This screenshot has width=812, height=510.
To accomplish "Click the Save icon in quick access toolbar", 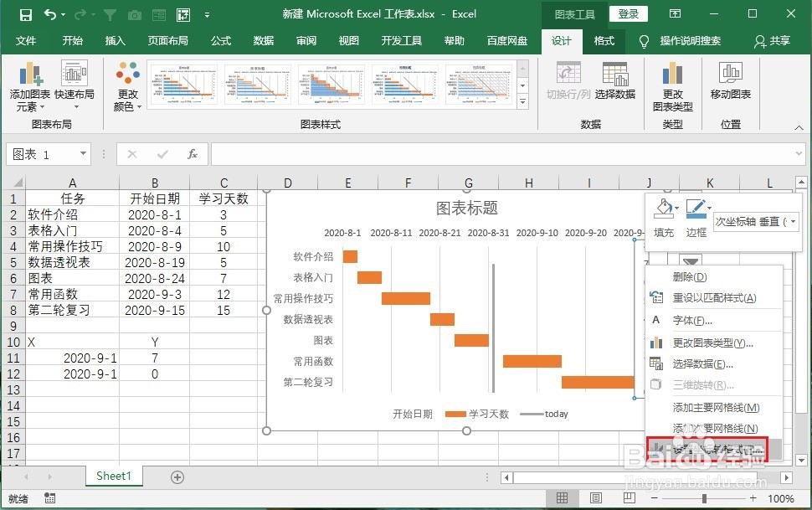I will click(x=25, y=14).
